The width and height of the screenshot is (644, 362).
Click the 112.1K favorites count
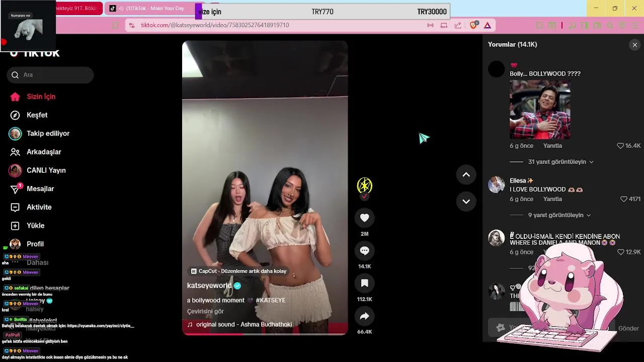tap(365, 299)
